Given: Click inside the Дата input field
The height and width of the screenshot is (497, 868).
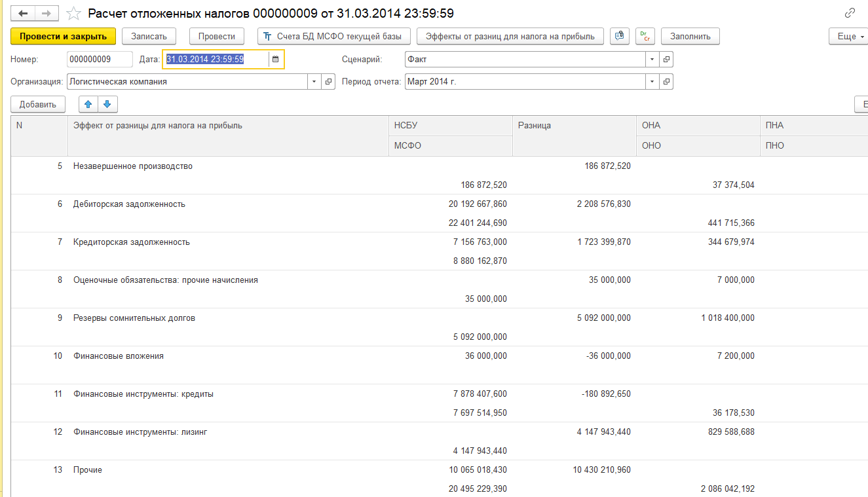Looking at the screenshot, I should (216, 60).
